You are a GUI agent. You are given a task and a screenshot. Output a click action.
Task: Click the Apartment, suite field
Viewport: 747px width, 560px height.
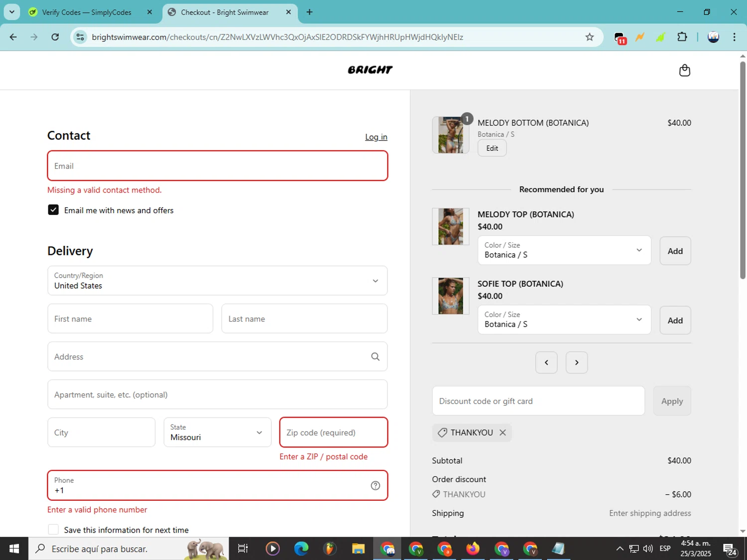pyautogui.click(x=218, y=394)
